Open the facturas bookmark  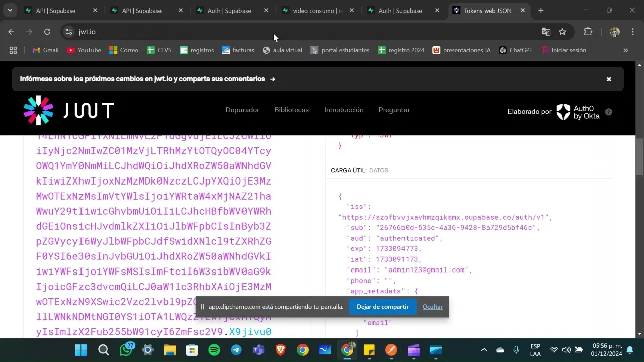point(238,50)
